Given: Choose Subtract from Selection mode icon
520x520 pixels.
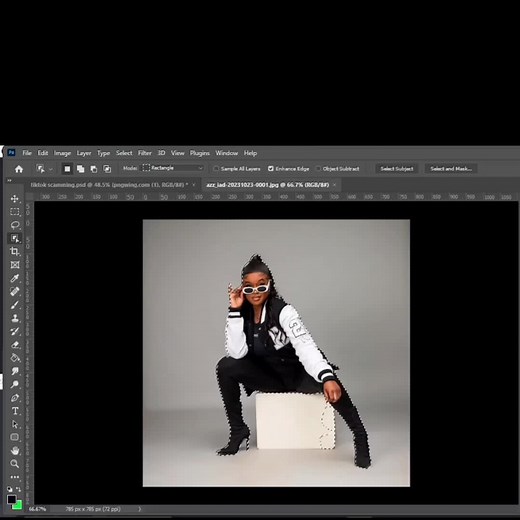Looking at the screenshot, I should [94, 169].
